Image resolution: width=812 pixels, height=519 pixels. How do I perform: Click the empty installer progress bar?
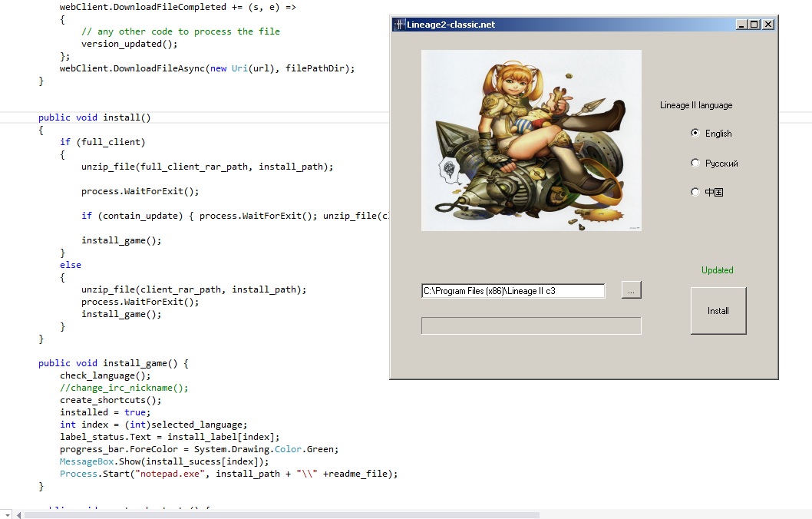click(x=531, y=326)
